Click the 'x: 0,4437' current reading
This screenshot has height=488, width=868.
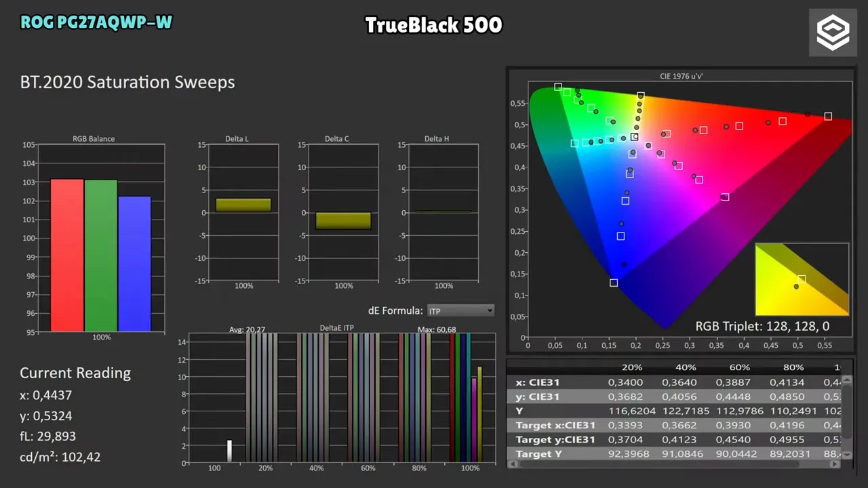45,395
